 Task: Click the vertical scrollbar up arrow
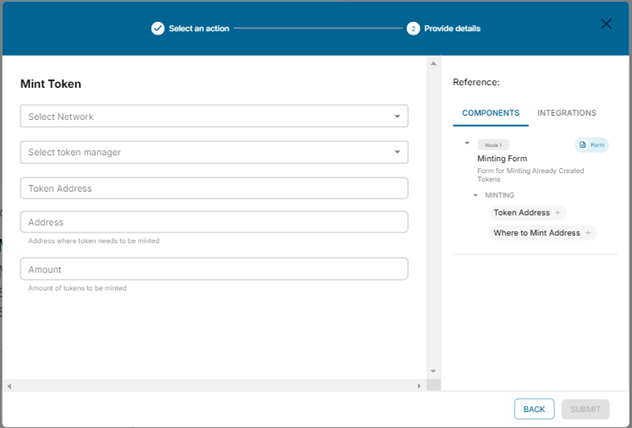(x=433, y=63)
